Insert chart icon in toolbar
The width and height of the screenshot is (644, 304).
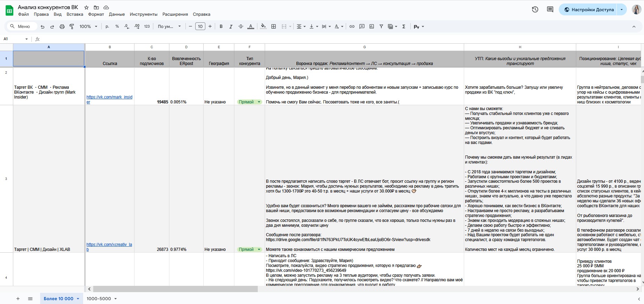point(372,27)
